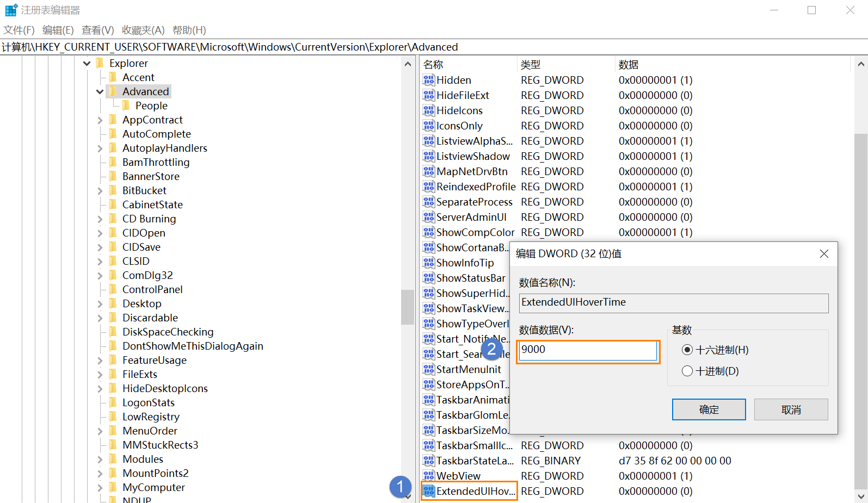Screen dimensions: 868x503
Task: Select the IconsOnly value icon
Action: point(429,126)
